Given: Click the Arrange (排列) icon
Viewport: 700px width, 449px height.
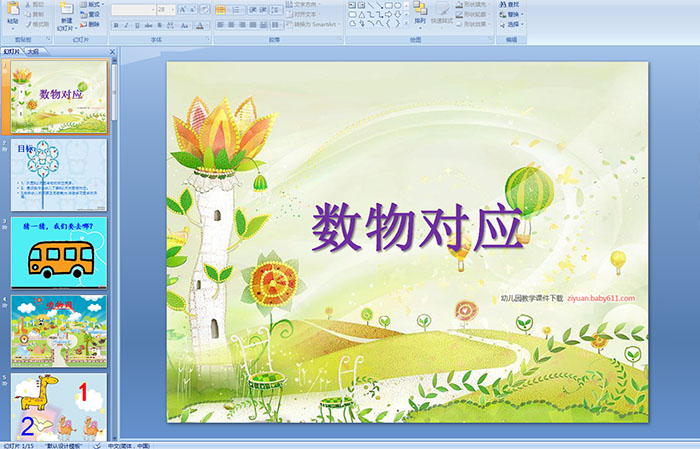Looking at the screenshot, I should (x=420, y=8).
